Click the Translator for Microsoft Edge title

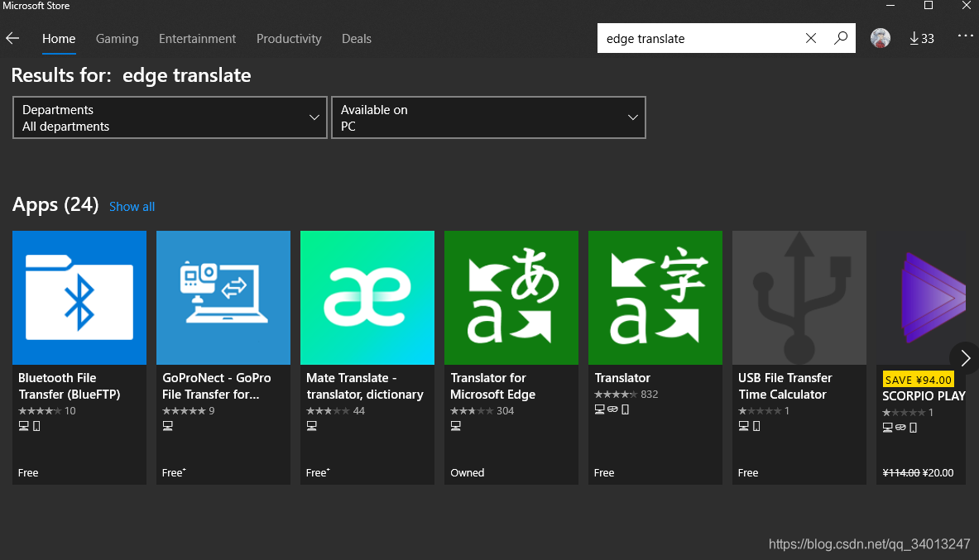(492, 385)
